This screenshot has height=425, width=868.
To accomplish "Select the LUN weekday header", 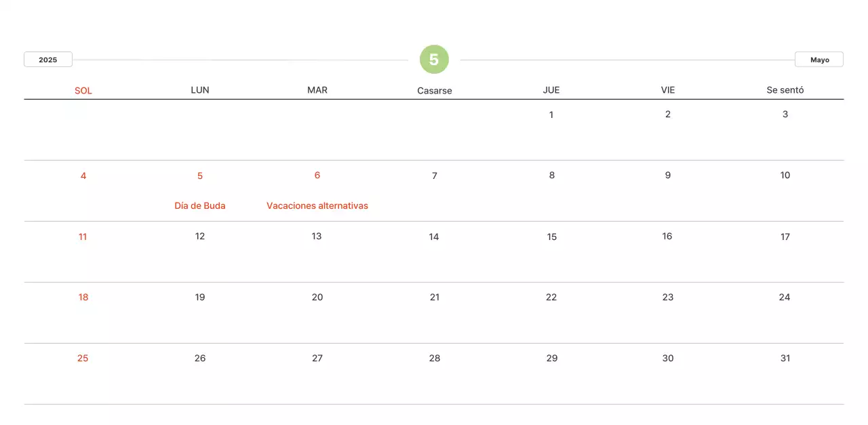I will tap(200, 90).
